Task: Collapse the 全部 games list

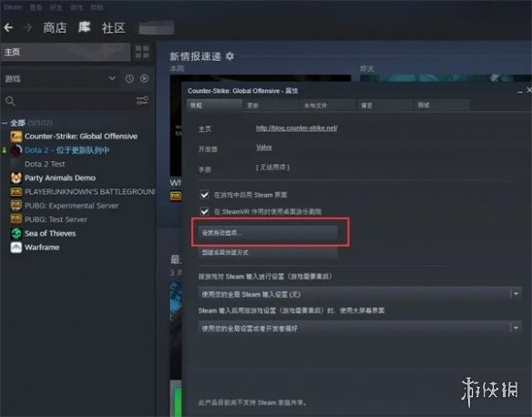Action: point(5,123)
